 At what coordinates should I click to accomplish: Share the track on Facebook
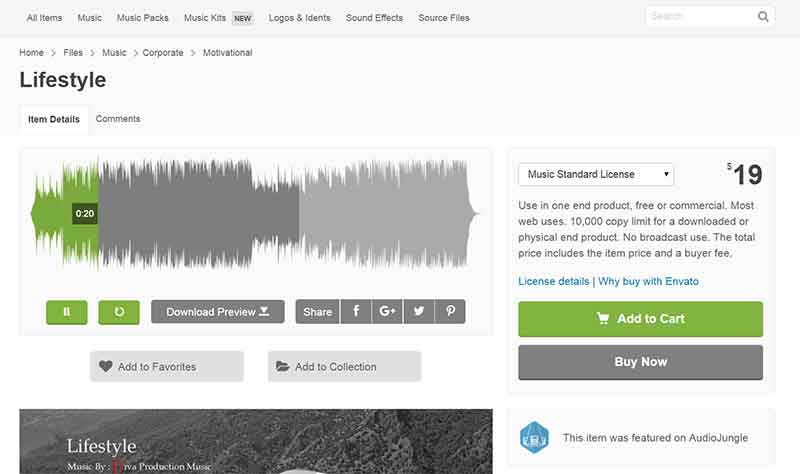356,312
